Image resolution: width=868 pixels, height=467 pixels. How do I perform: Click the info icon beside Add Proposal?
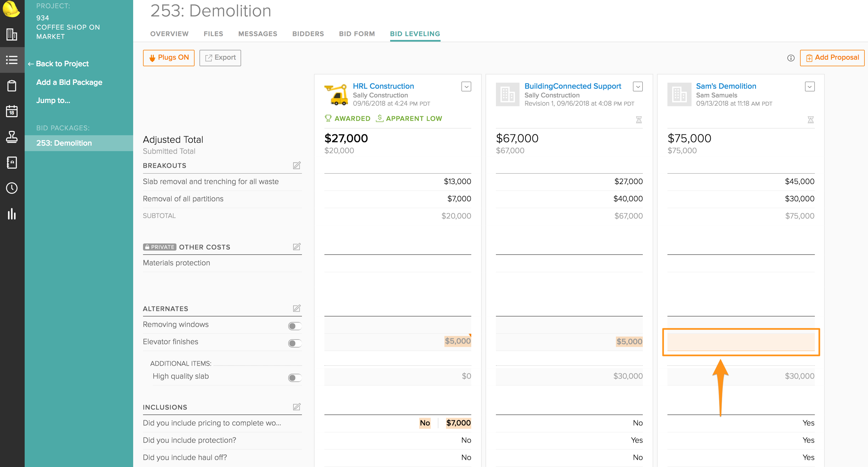(790, 58)
